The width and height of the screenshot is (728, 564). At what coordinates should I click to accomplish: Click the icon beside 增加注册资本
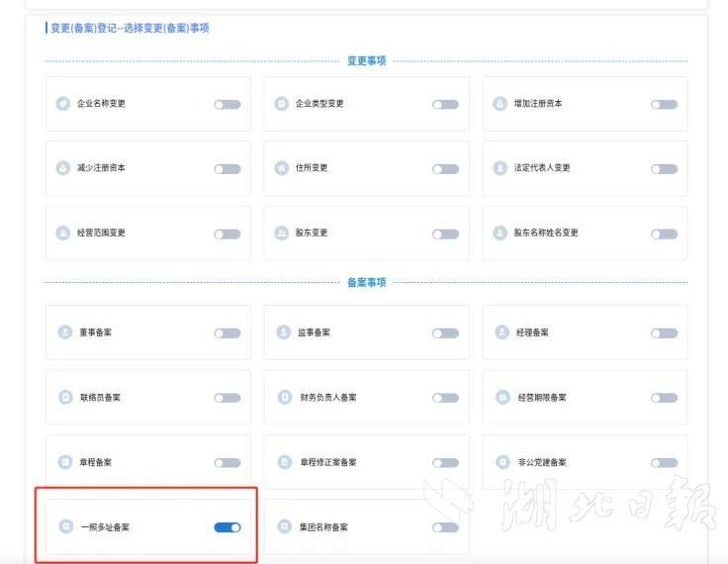[500, 104]
